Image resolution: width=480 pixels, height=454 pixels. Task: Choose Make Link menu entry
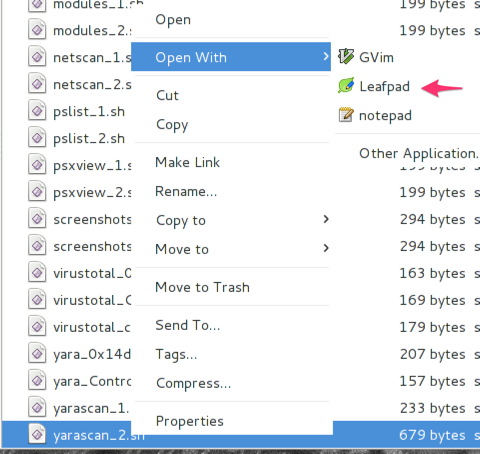coord(187,162)
